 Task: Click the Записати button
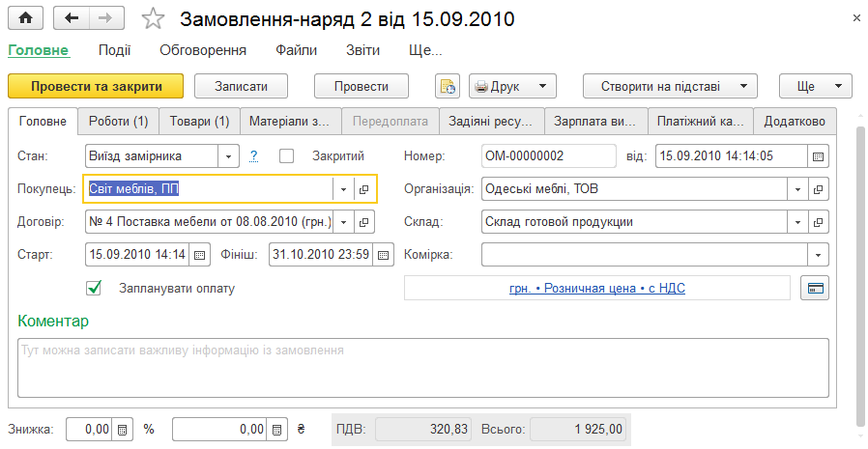point(241,86)
